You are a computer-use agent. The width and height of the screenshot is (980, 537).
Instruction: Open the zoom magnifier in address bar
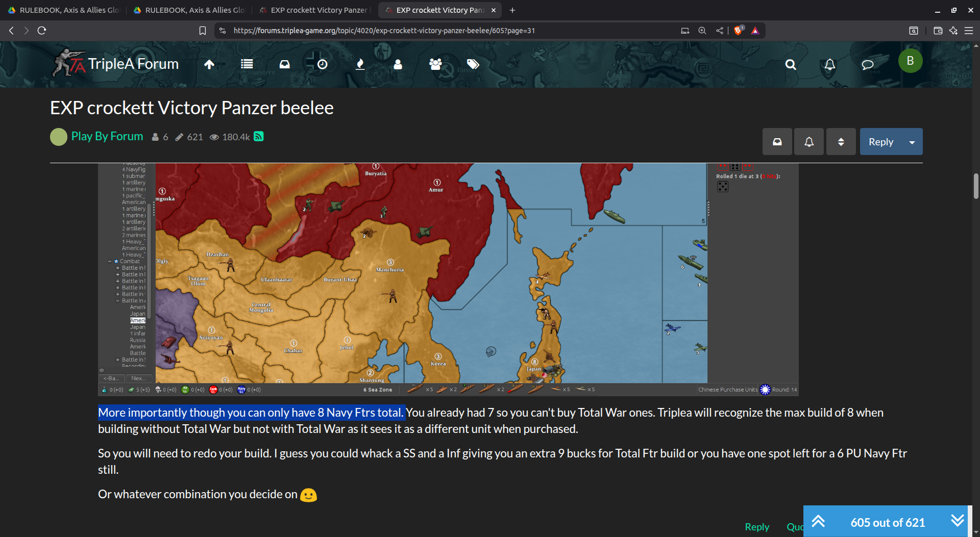pos(702,31)
